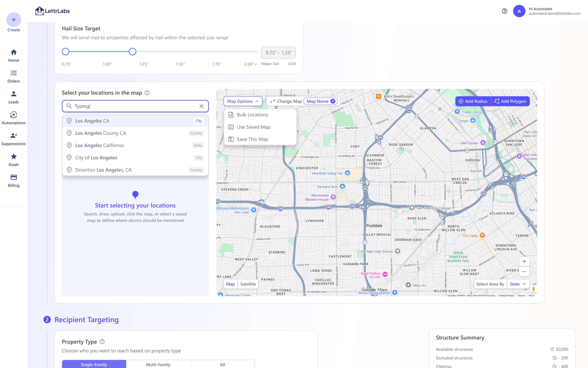
Task: Click the Westfield Valley Fair map pin
Action: coord(347,173)
